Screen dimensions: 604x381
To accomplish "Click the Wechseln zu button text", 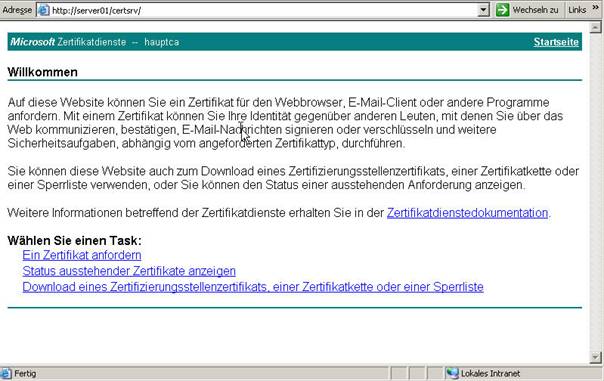I will pyautogui.click(x=535, y=10).
